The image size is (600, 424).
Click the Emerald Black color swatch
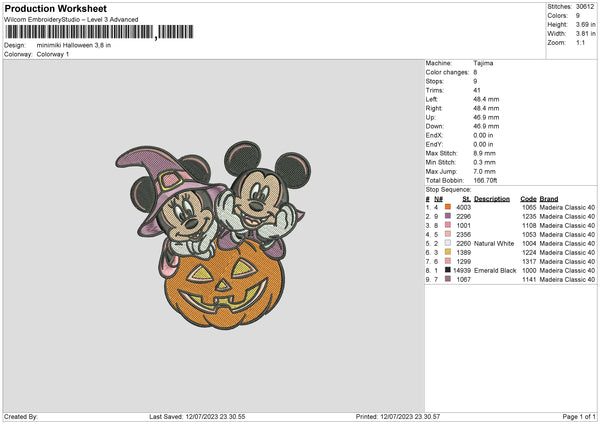click(448, 270)
